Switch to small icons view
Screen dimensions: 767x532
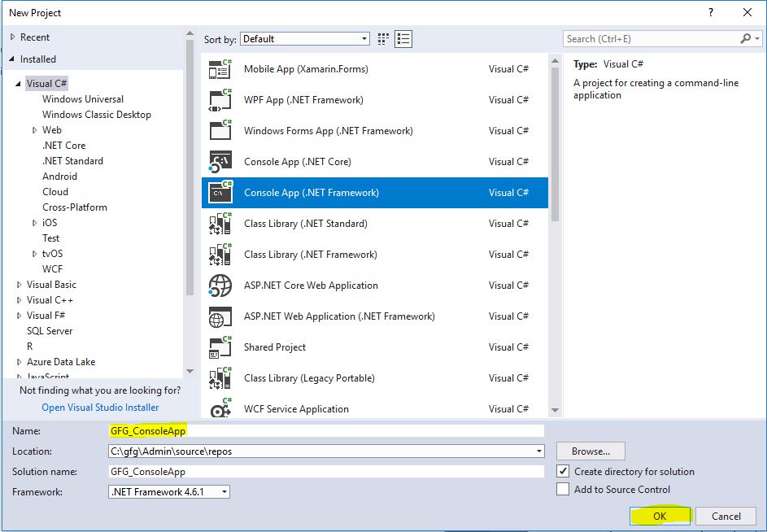point(384,39)
